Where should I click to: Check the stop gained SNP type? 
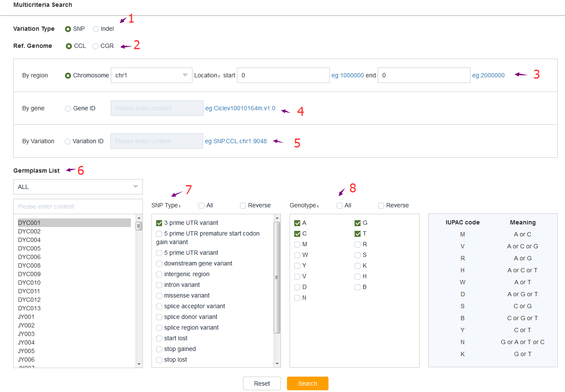(159, 349)
